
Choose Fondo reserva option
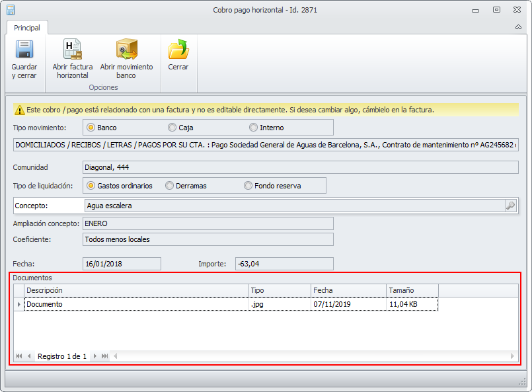pos(248,186)
